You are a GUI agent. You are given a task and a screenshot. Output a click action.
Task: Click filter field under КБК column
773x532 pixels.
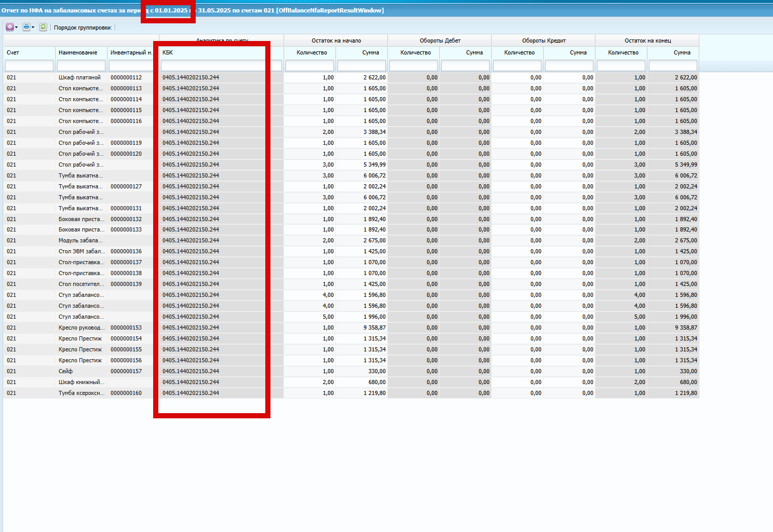coord(221,65)
